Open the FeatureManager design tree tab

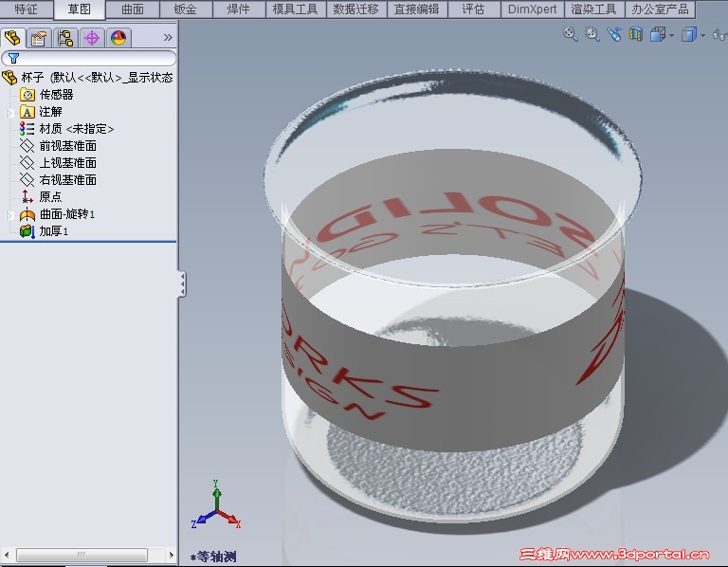point(12,38)
